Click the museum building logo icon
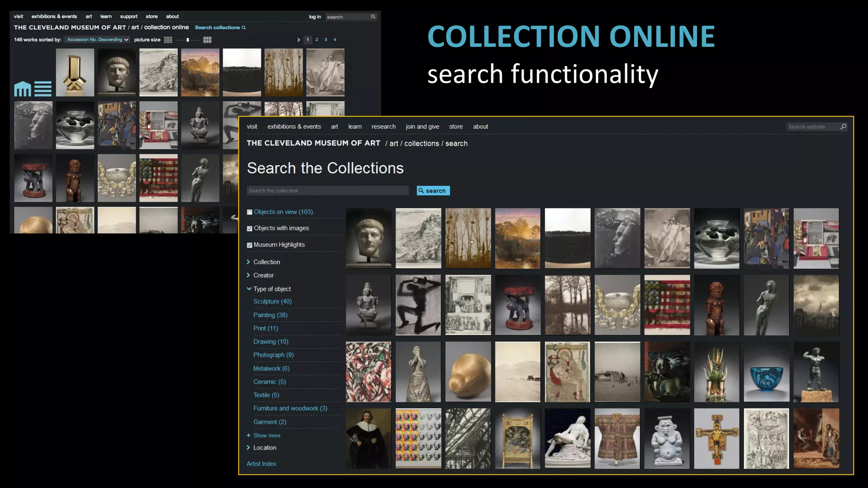This screenshot has height=488, width=868. point(22,89)
